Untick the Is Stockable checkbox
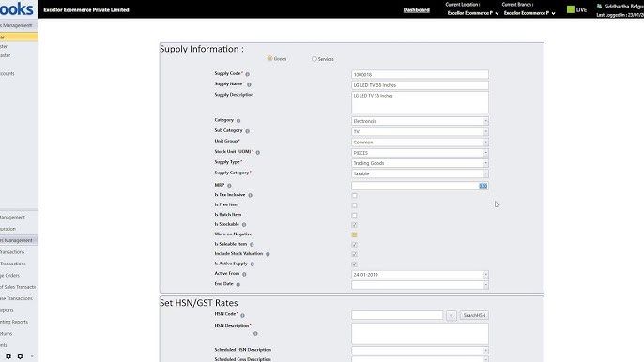 [x=355, y=225]
